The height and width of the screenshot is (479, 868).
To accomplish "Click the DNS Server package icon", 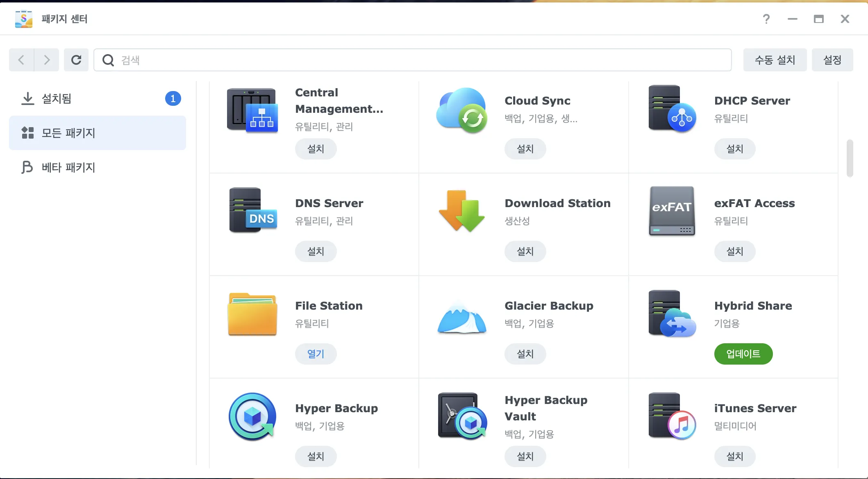I will coord(253,210).
